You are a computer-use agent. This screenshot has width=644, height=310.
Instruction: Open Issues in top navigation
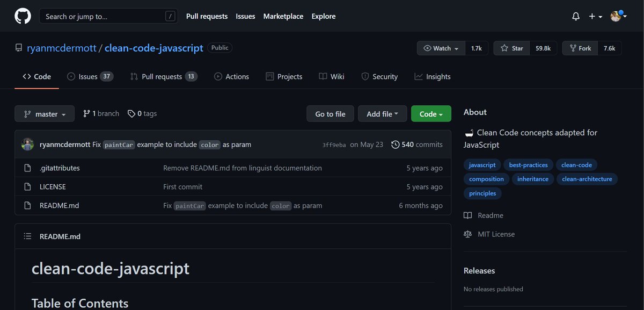pyautogui.click(x=245, y=16)
